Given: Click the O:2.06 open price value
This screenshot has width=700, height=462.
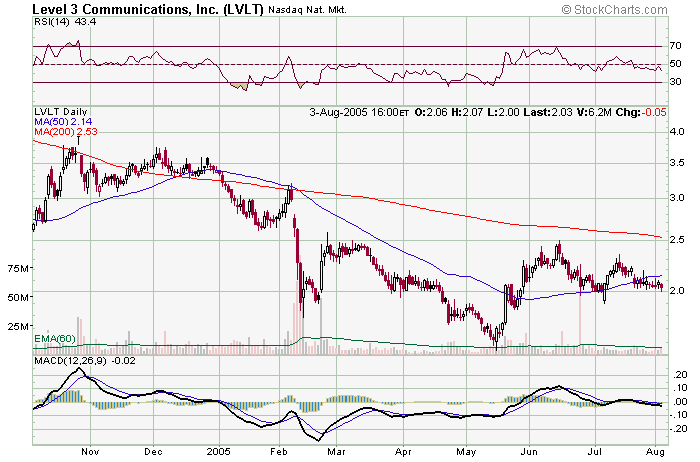Looking at the screenshot, I should tap(431, 112).
